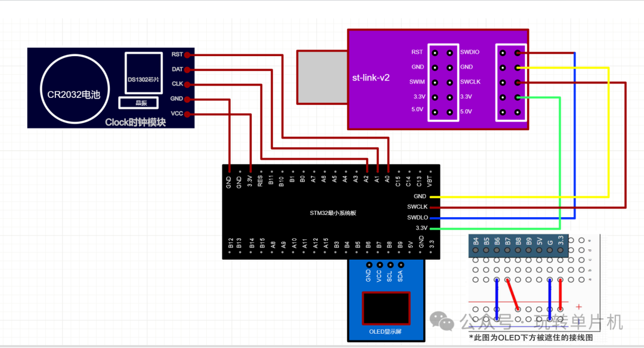644x348 pixels.
Task: Select pin A4 on the STM32 board
Action: click(345, 179)
